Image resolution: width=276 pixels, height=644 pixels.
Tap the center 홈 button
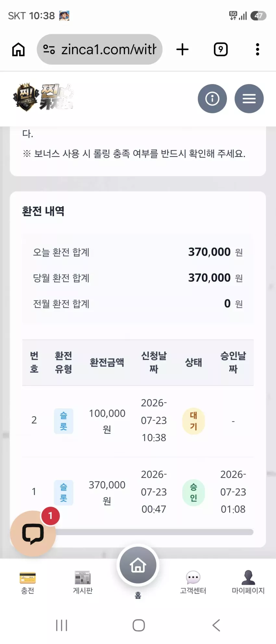pyautogui.click(x=138, y=566)
